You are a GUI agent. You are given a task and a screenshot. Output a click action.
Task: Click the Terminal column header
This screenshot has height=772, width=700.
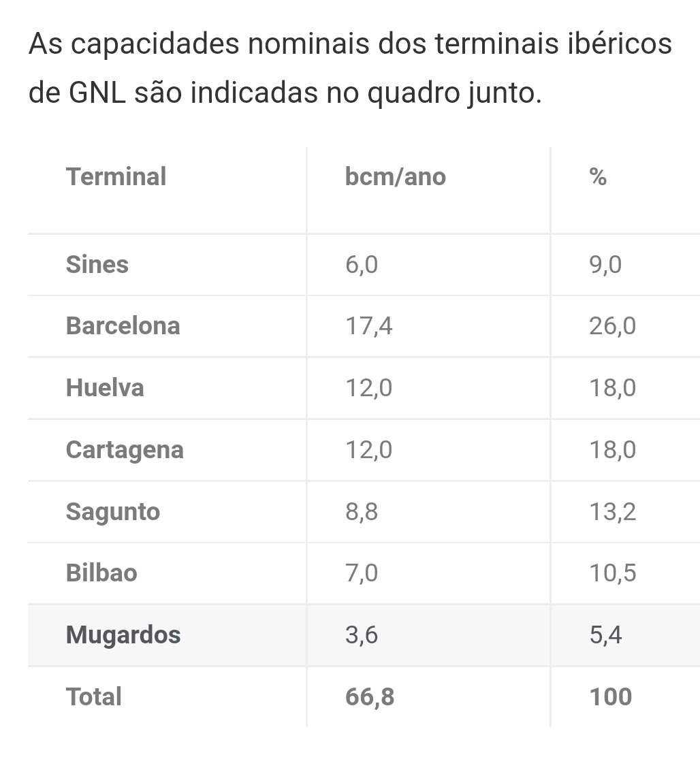point(116,177)
